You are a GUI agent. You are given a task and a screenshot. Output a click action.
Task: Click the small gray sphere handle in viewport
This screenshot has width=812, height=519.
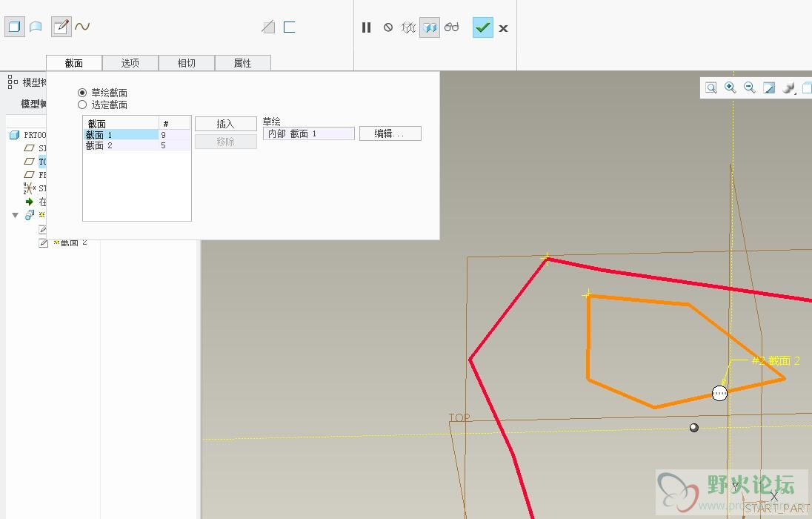point(694,428)
